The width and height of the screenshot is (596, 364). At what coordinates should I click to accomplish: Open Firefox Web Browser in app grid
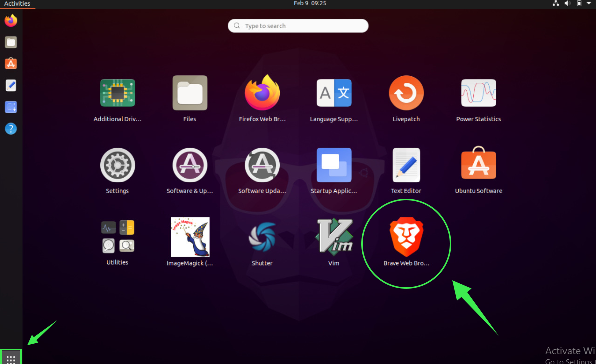click(262, 93)
